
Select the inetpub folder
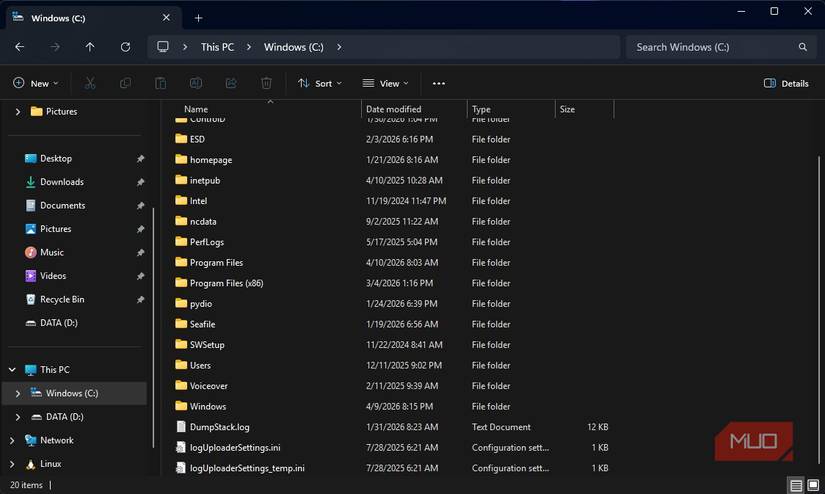(205, 180)
